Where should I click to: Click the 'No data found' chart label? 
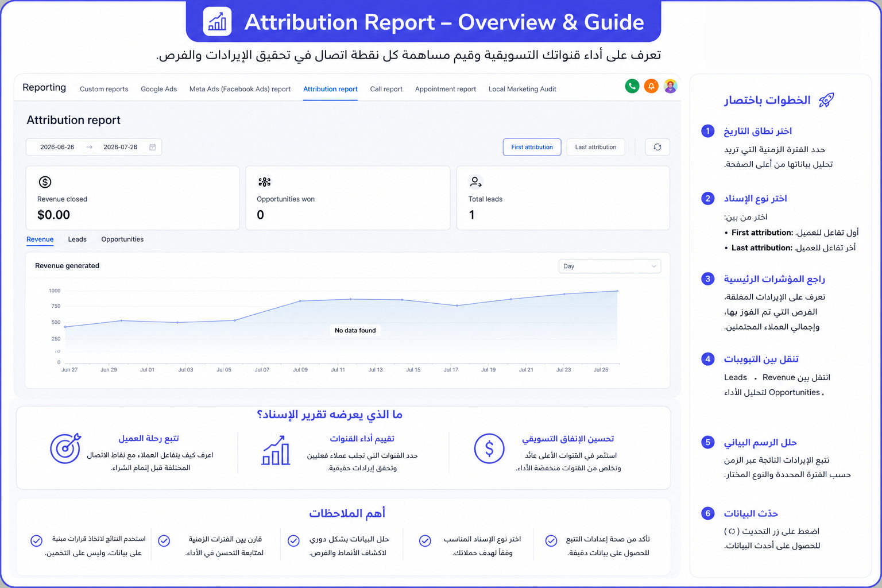tap(355, 330)
